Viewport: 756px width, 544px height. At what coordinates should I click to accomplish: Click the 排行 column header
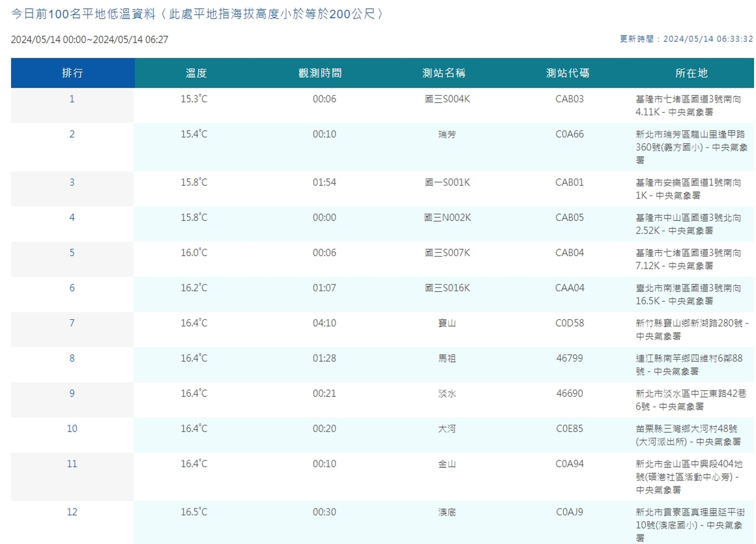pyautogui.click(x=72, y=73)
